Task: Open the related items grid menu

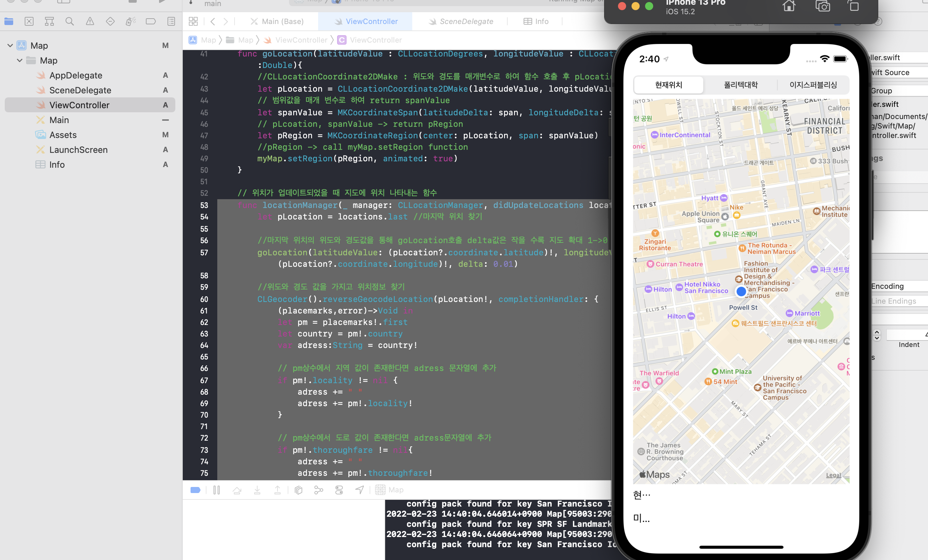Action: (x=193, y=21)
